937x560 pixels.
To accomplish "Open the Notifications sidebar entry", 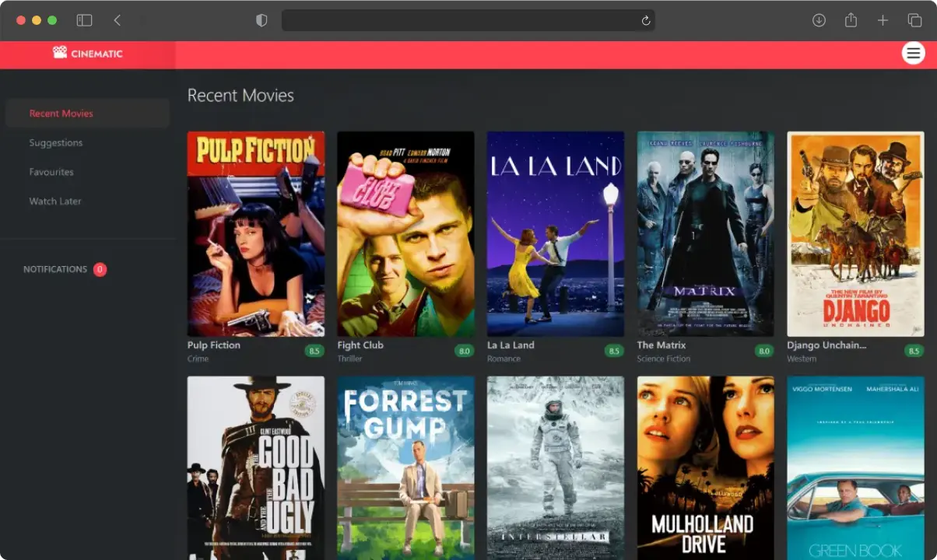I will coord(65,269).
